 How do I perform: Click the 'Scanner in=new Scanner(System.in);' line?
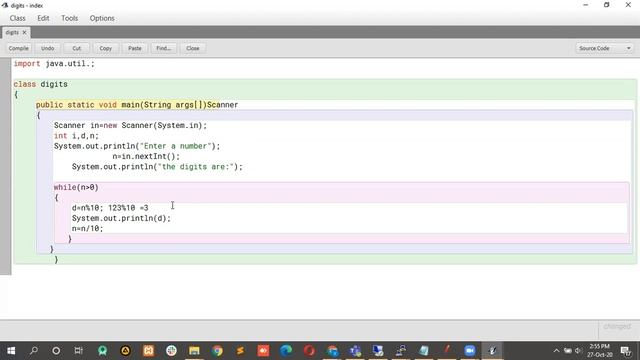pyautogui.click(x=131, y=125)
